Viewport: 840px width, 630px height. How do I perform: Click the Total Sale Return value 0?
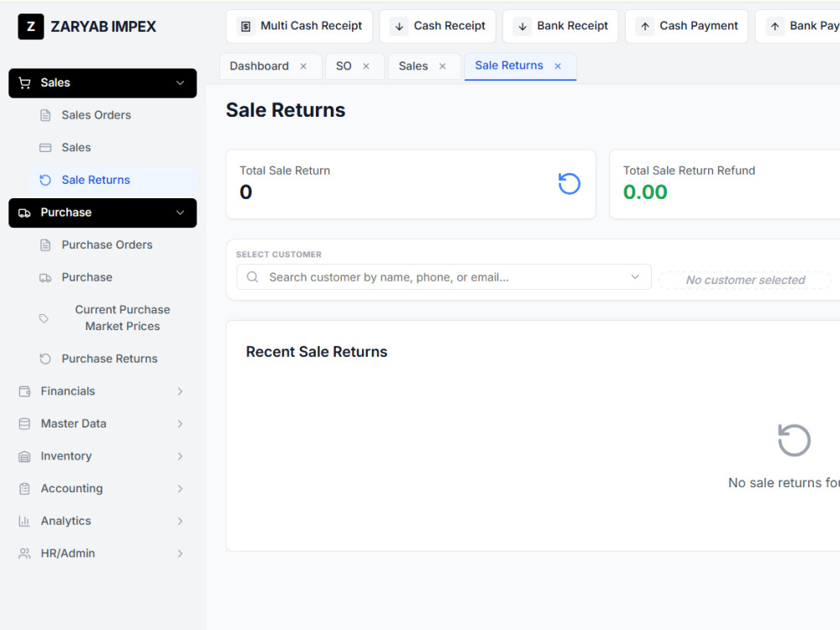[x=246, y=192]
